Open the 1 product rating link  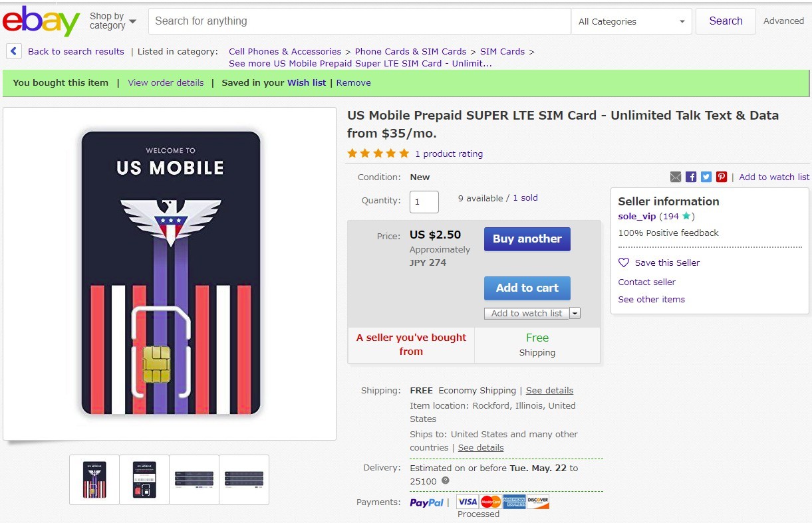[449, 154]
